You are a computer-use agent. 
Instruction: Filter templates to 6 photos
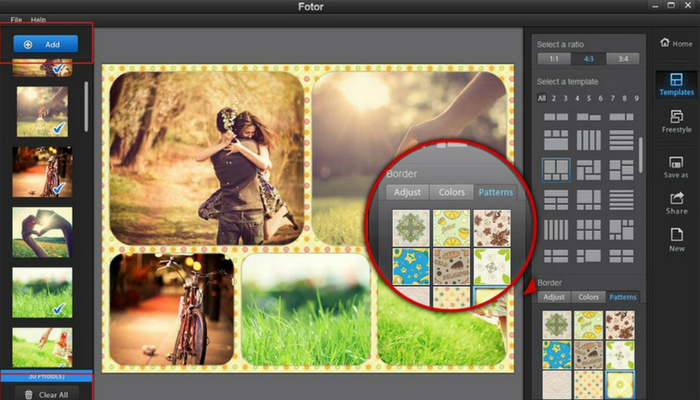600,98
